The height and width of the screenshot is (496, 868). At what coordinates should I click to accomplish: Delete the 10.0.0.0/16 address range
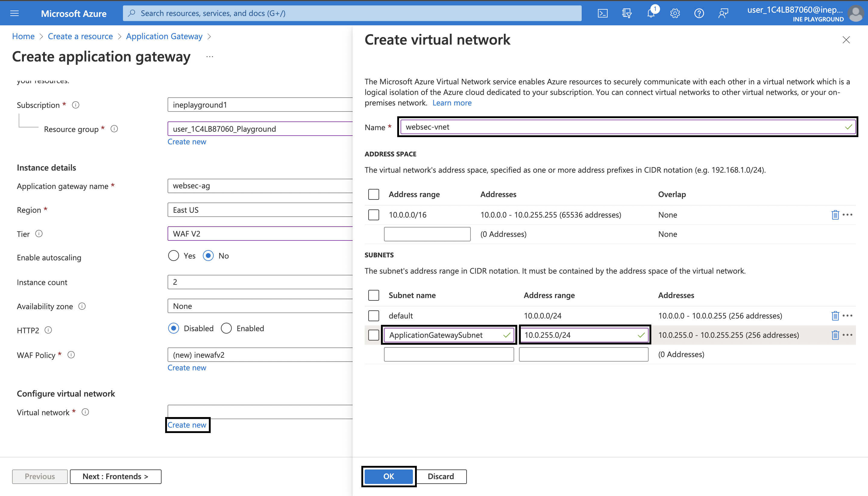(x=835, y=215)
